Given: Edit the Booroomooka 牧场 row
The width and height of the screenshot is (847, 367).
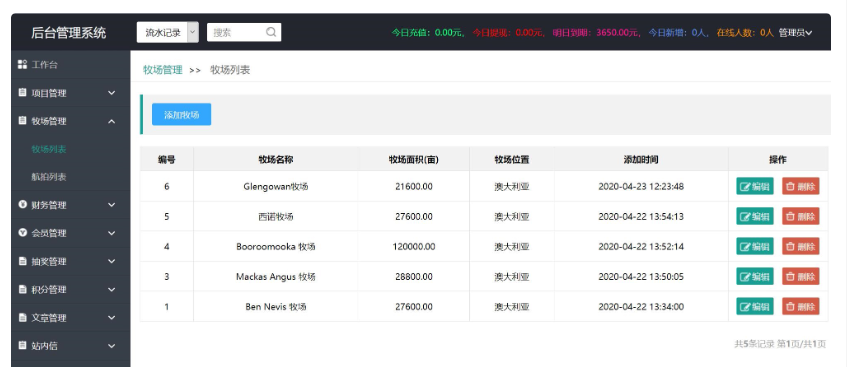Looking at the screenshot, I should pyautogui.click(x=755, y=246).
